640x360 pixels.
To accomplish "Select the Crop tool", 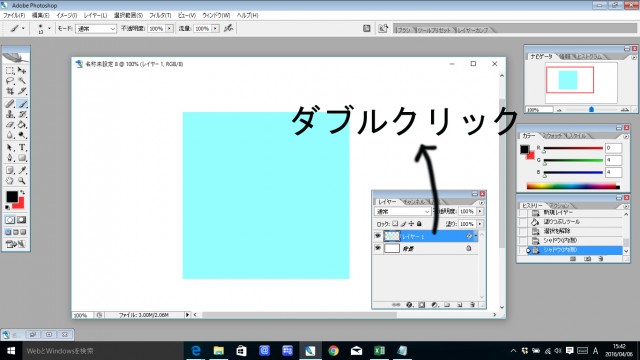I will (10, 91).
